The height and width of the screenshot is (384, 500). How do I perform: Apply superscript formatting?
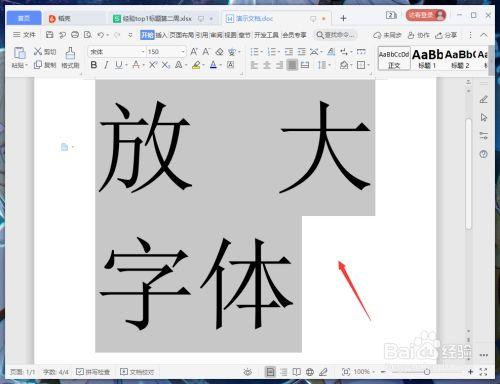[x=152, y=65]
